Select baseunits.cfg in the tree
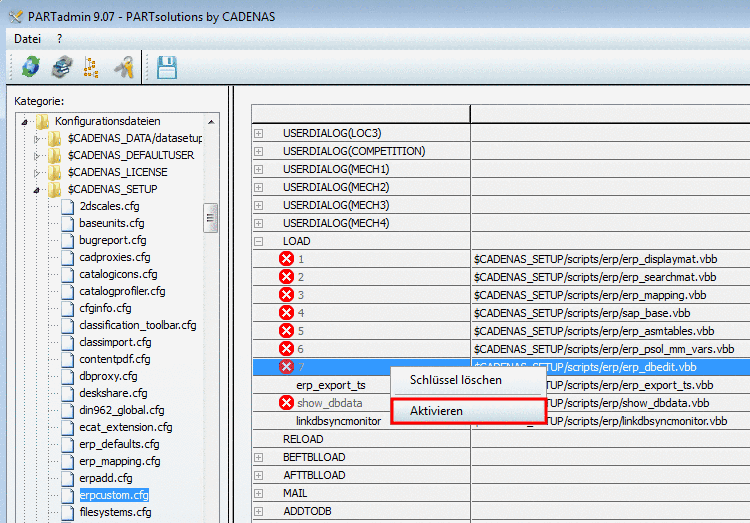Screen dimensions: 750x523 111,223
